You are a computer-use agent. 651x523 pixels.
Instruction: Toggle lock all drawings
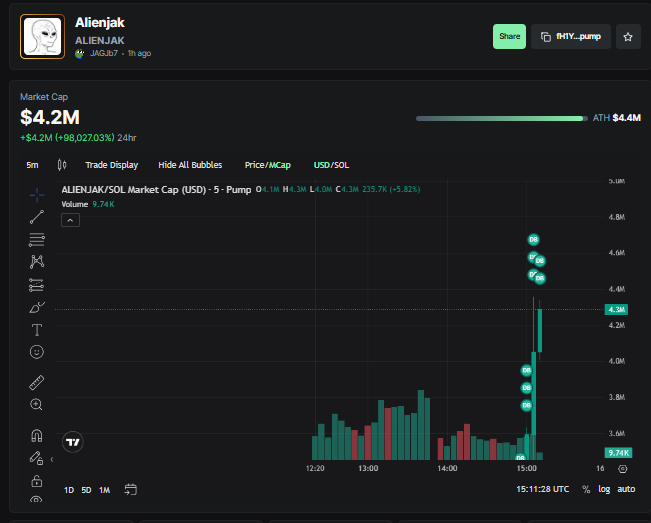pyautogui.click(x=37, y=481)
